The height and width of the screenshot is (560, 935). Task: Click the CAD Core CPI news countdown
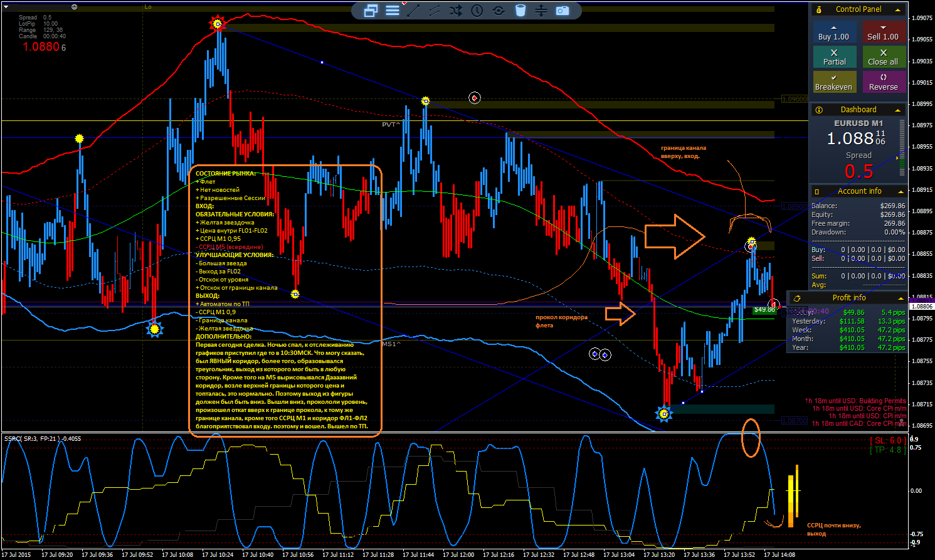pos(859,423)
